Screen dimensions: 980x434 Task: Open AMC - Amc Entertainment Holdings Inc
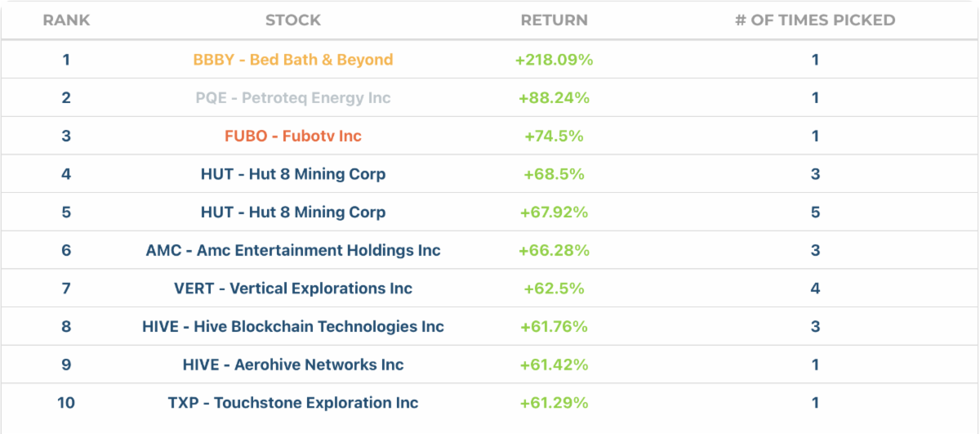coord(293,250)
